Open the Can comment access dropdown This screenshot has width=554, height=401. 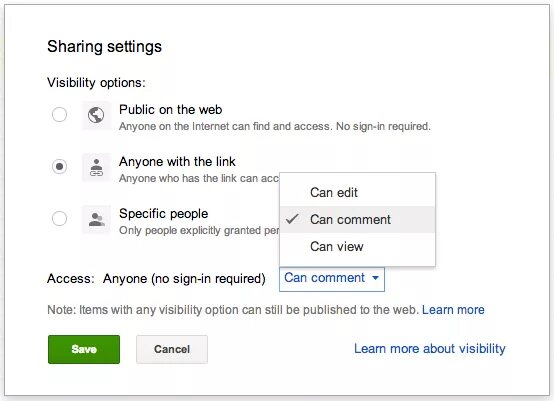[x=332, y=278]
